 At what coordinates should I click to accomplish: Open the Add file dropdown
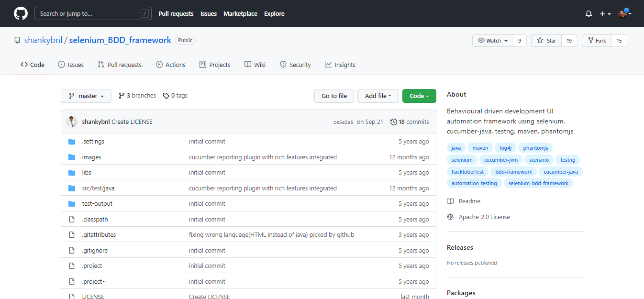tap(378, 96)
